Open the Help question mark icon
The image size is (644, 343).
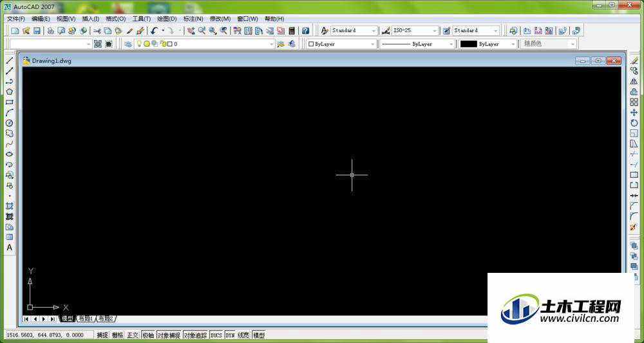[305, 31]
